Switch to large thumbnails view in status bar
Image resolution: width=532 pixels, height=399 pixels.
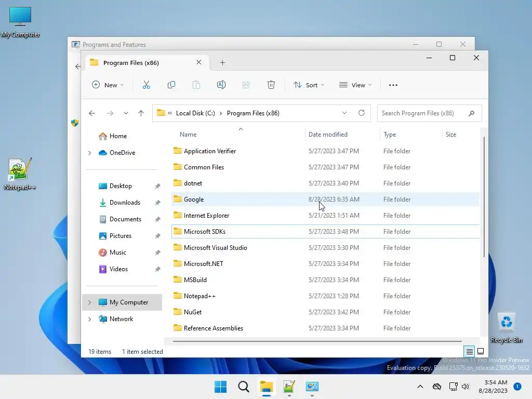coord(481,351)
